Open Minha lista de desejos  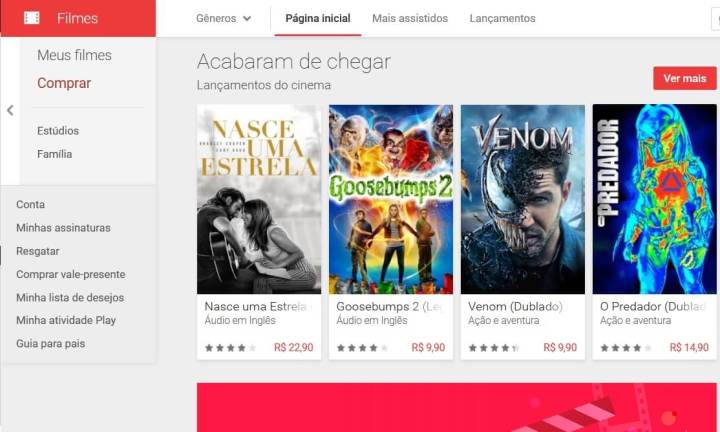coord(70,297)
